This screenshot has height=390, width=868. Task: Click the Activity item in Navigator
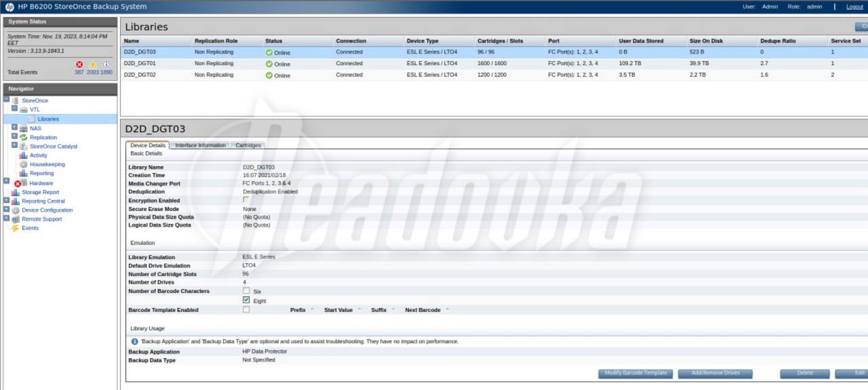coord(39,155)
